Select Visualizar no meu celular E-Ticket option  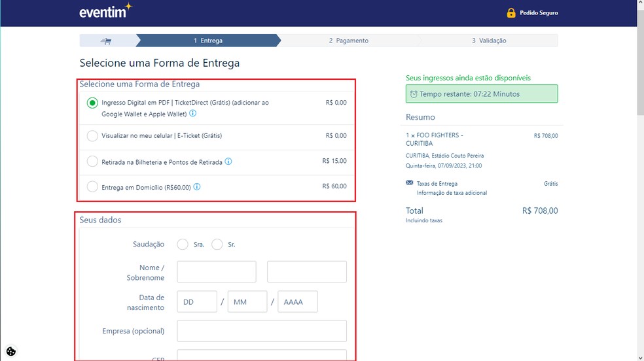[92, 136]
